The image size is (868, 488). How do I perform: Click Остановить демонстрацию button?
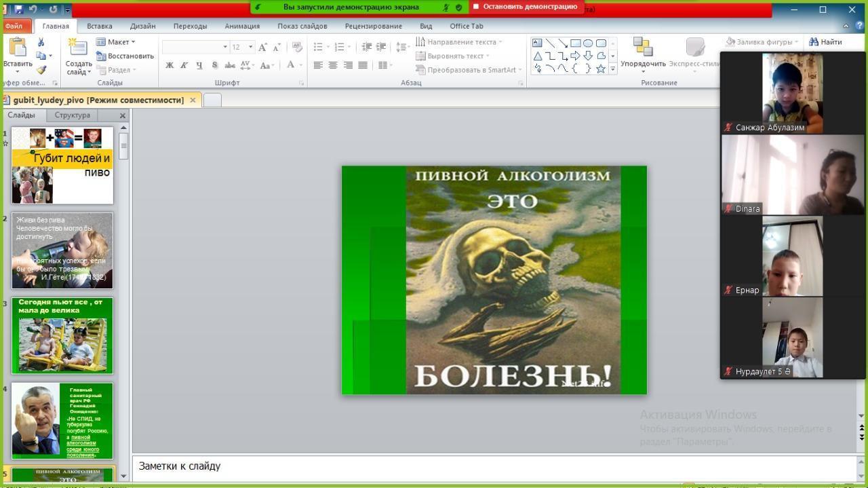coord(526,7)
